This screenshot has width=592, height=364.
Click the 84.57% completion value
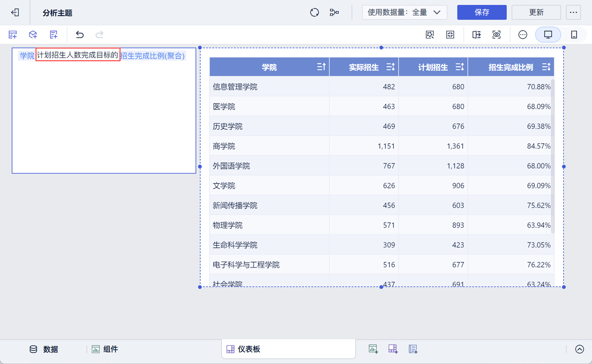[x=539, y=146]
